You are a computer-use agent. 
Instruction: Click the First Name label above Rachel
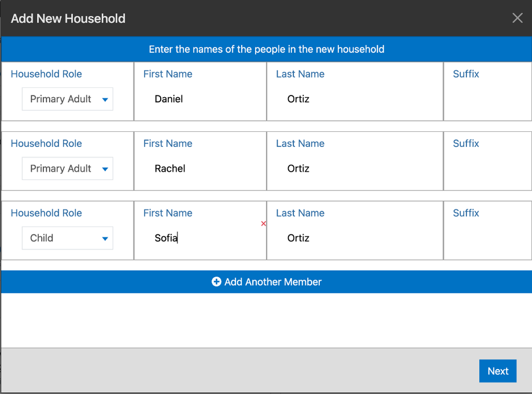coord(168,143)
